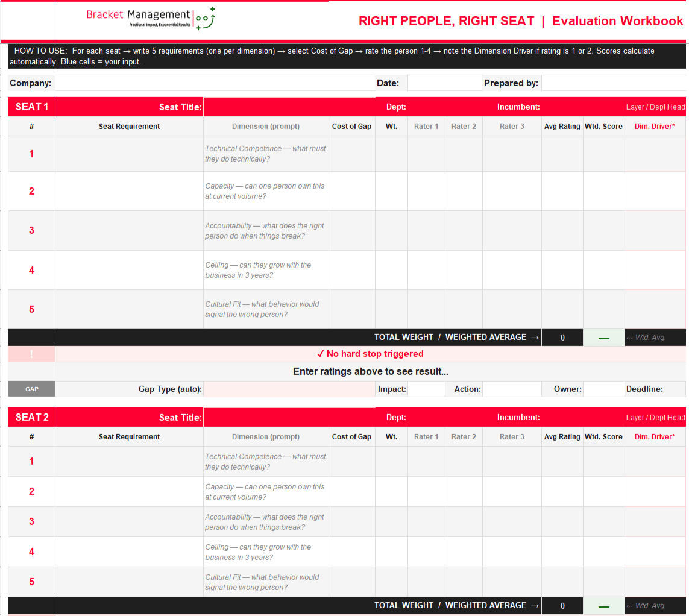Select Seat 1 Dept field

pos(396,107)
